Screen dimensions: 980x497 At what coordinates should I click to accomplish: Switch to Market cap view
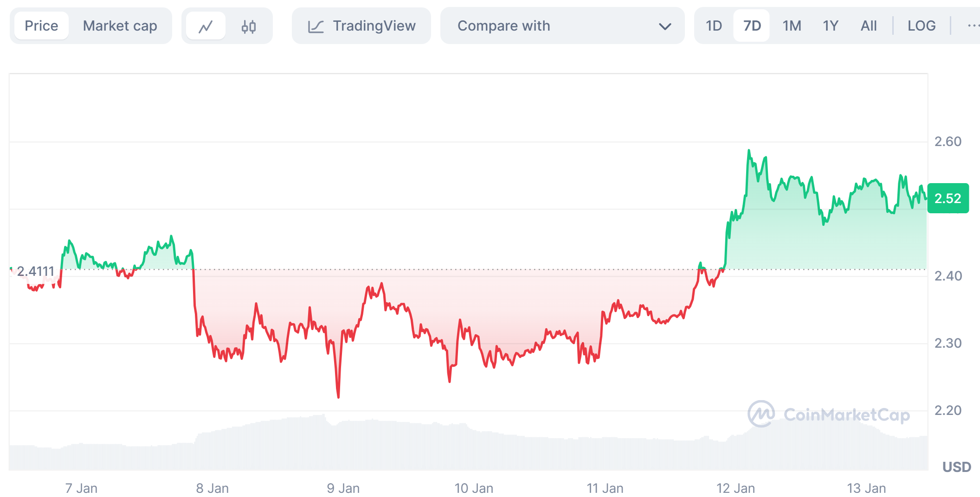(x=120, y=26)
